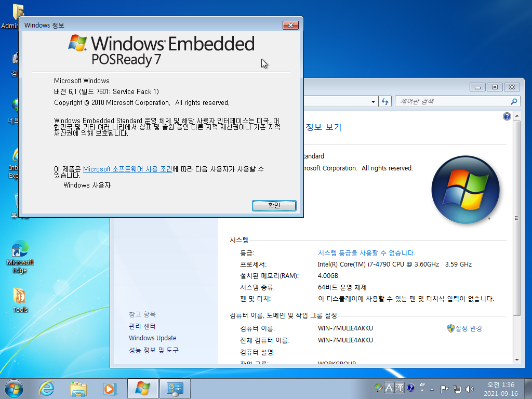Click 시스템 등급을 사용할 수 없습니다 link
The width and height of the screenshot is (532, 399).
pyautogui.click(x=366, y=253)
